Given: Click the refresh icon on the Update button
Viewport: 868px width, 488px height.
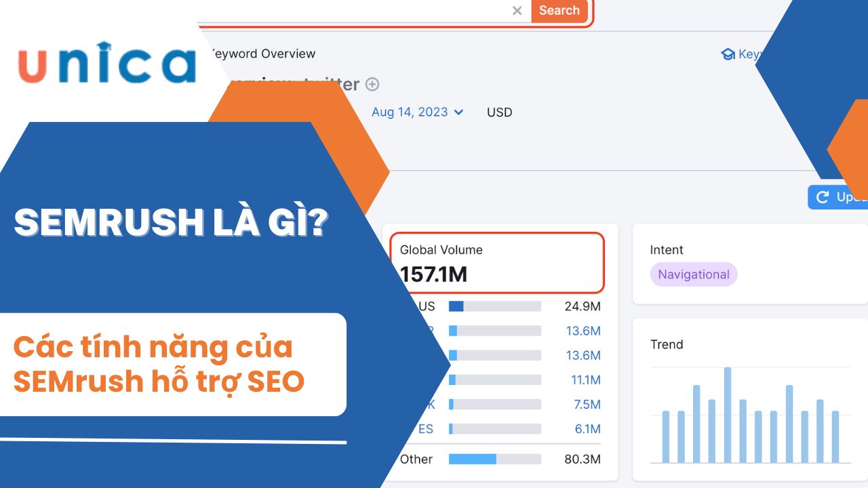Looking at the screenshot, I should pos(823,197).
